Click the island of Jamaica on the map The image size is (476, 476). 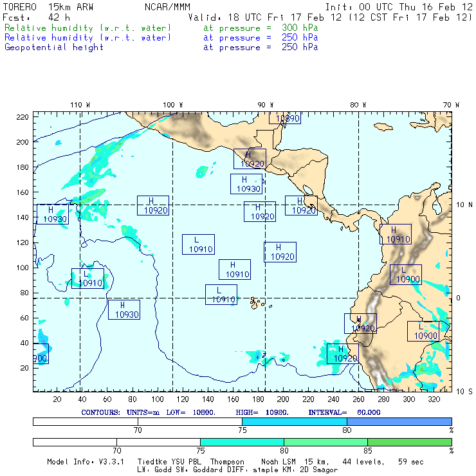pos(383,127)
